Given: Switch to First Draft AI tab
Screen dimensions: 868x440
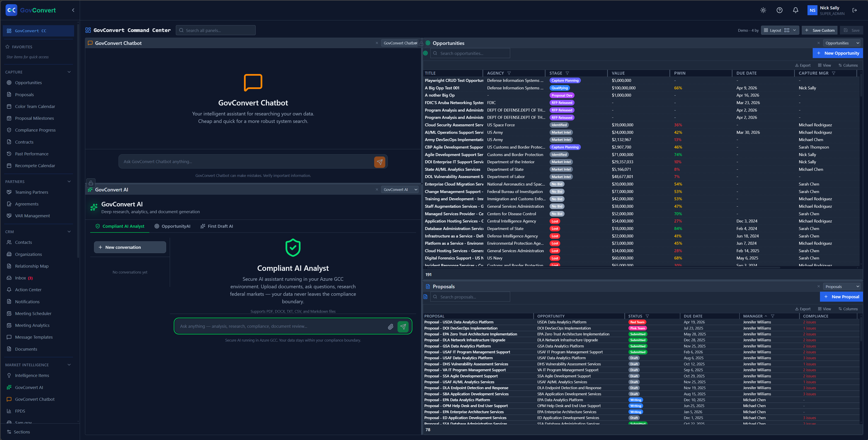Looking at the screenshot, I should click(x=216, y=226).
